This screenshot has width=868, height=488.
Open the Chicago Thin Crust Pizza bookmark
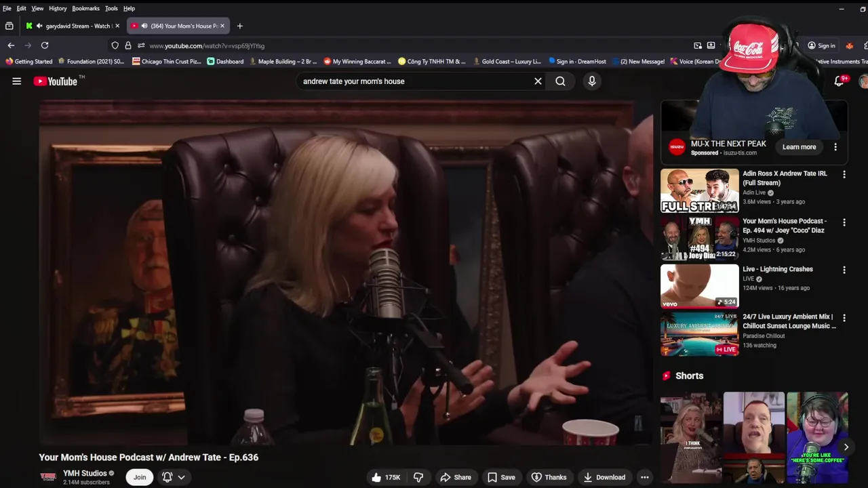pyautogui.click(x=167, y=62)
